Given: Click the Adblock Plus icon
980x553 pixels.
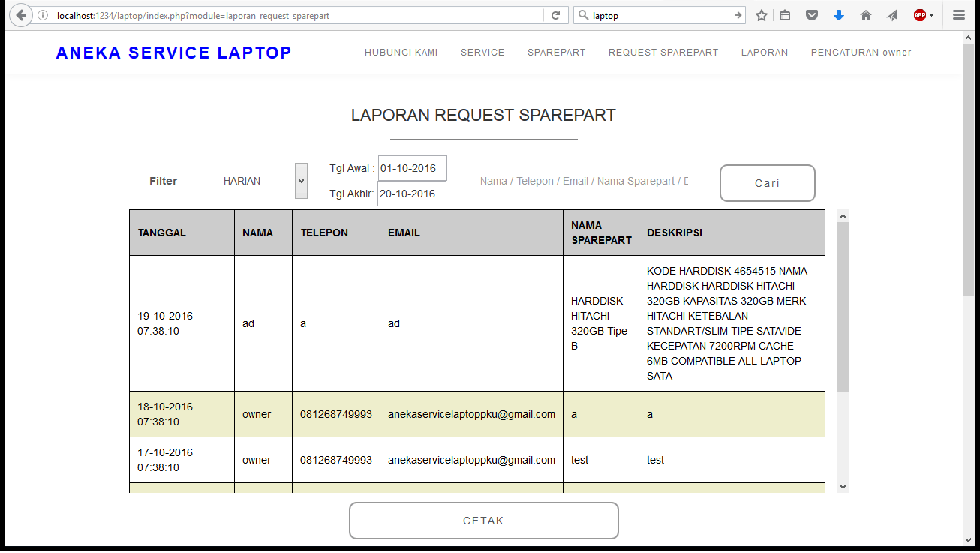Looking at the screenshot, I should pos(921,15).
